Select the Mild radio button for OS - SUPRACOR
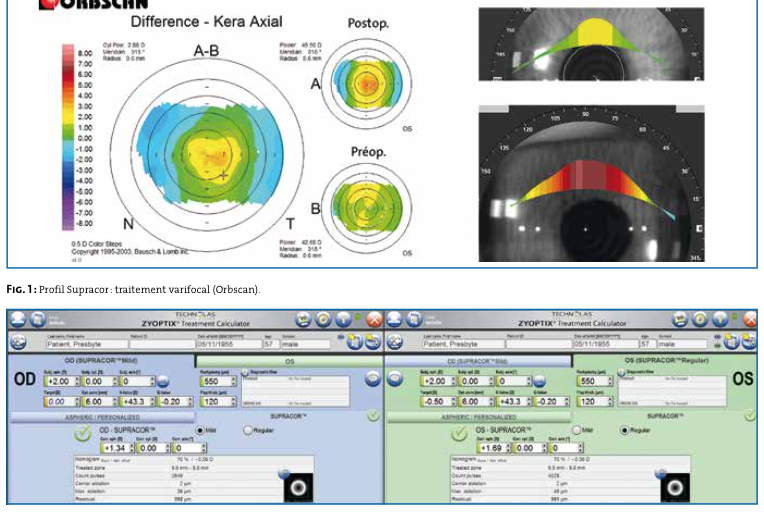Screen dimensions: 764x516 click(x=576, y=431)
